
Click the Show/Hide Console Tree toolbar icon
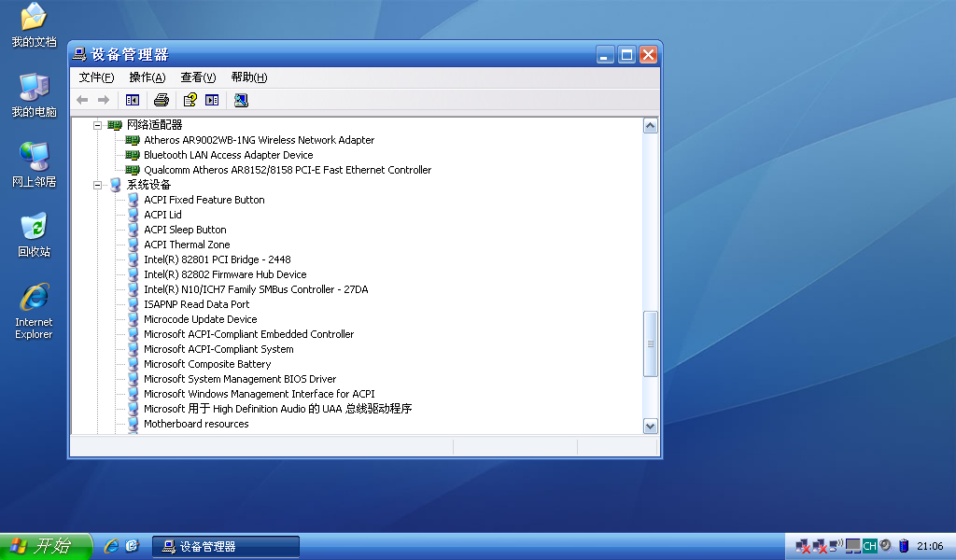(133, 100)
